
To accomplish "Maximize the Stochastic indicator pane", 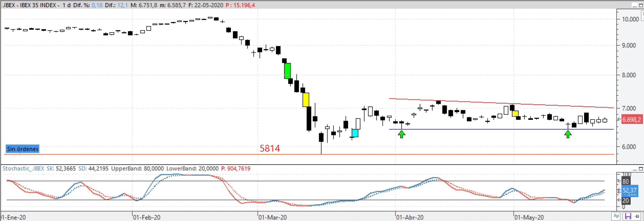I will pyautogui.click(x=641, y=169).
